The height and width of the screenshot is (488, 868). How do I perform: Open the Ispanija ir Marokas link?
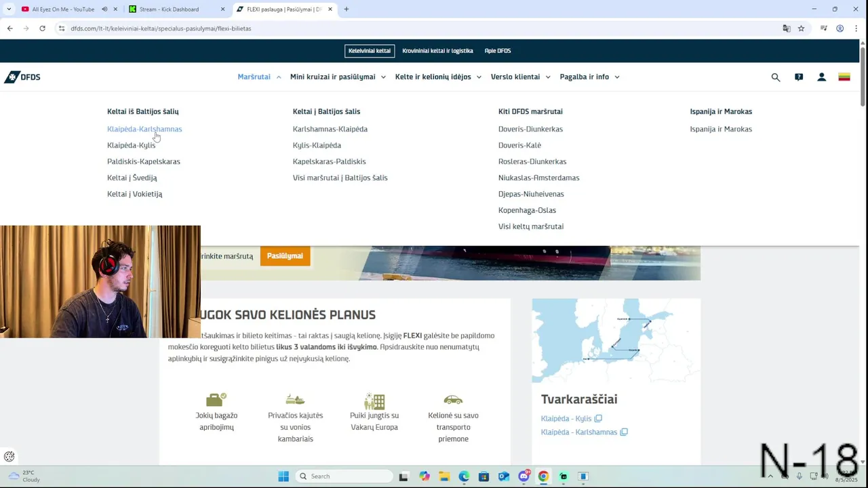721,129
